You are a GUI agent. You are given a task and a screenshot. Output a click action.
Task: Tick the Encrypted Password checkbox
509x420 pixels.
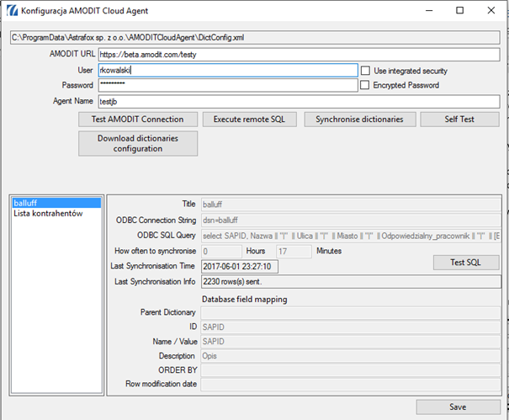[x=364, y=85]
